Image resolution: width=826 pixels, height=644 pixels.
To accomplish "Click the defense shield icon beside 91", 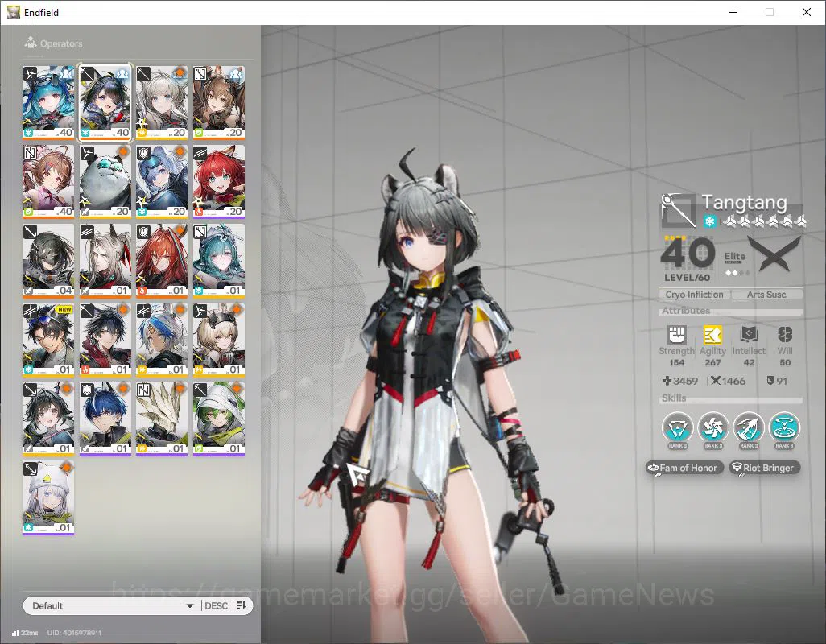I will [770, 381].
